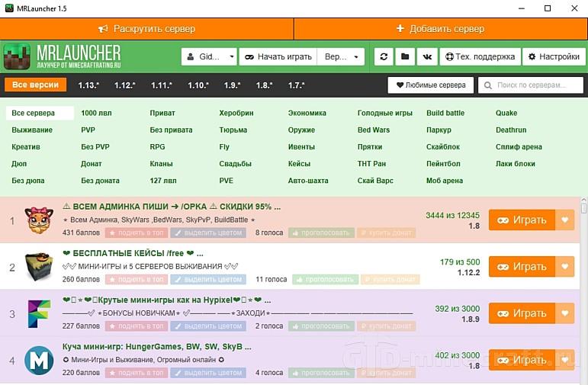588x385 pixels.
Task: Filter by version 1.11.*
Action: click(x=162, y=85)
